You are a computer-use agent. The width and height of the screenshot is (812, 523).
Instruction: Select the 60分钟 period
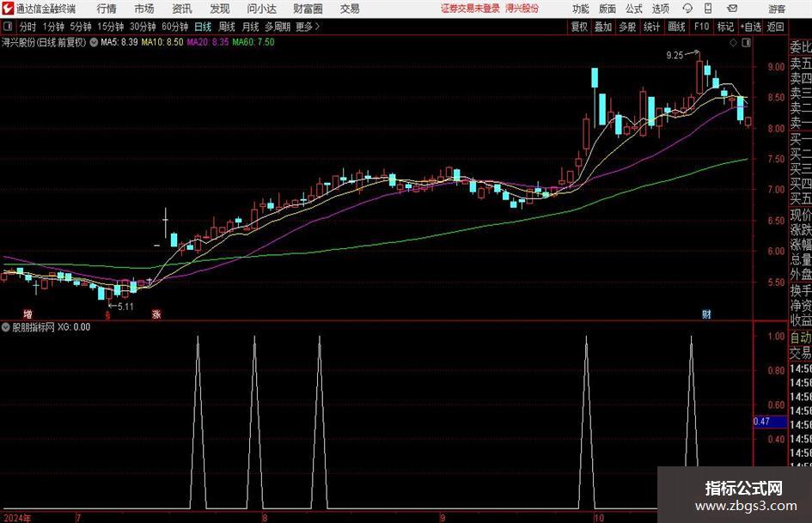coord(175,27)
